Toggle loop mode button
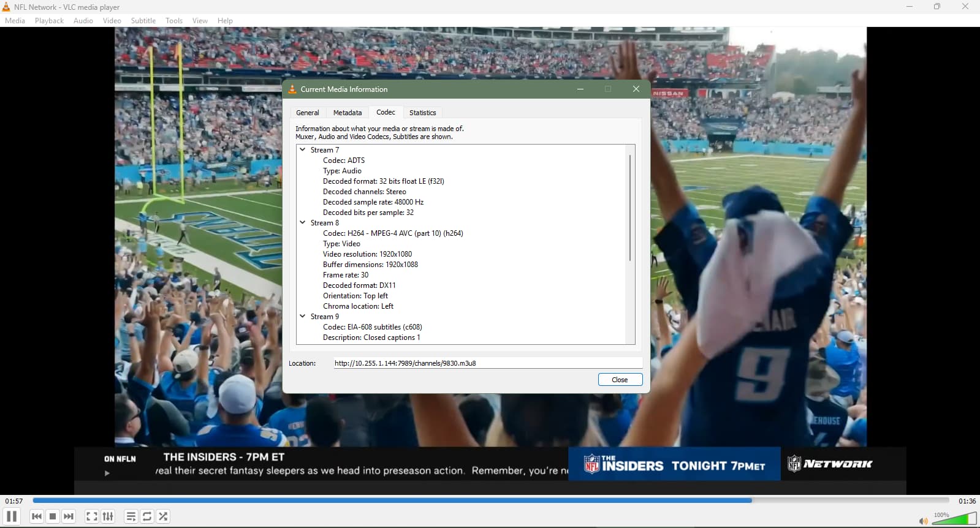 click(147, 516)
